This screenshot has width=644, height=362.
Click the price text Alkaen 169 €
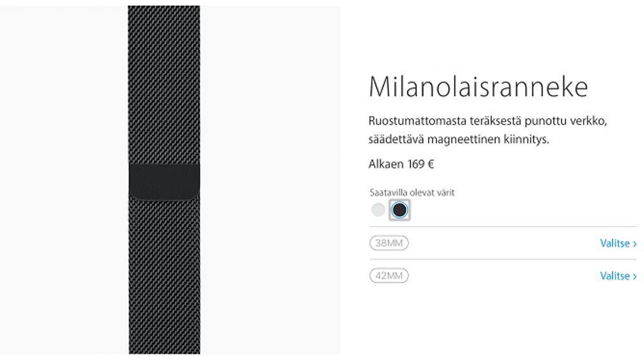point(401,165)
